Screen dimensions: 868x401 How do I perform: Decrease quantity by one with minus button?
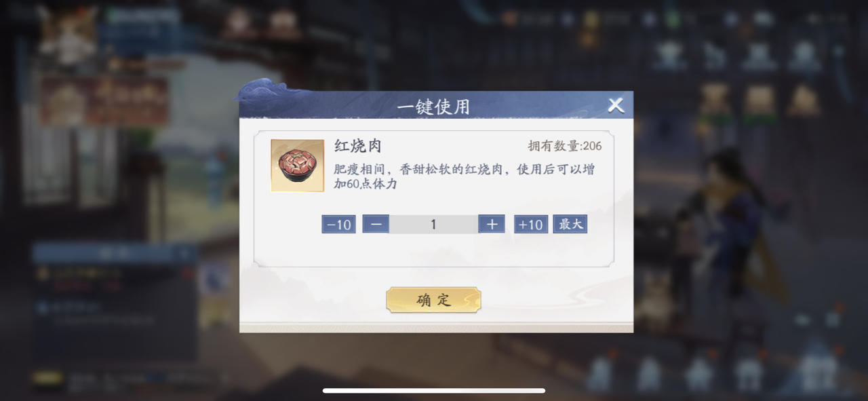pyautogui.click(x=376, y=224)
